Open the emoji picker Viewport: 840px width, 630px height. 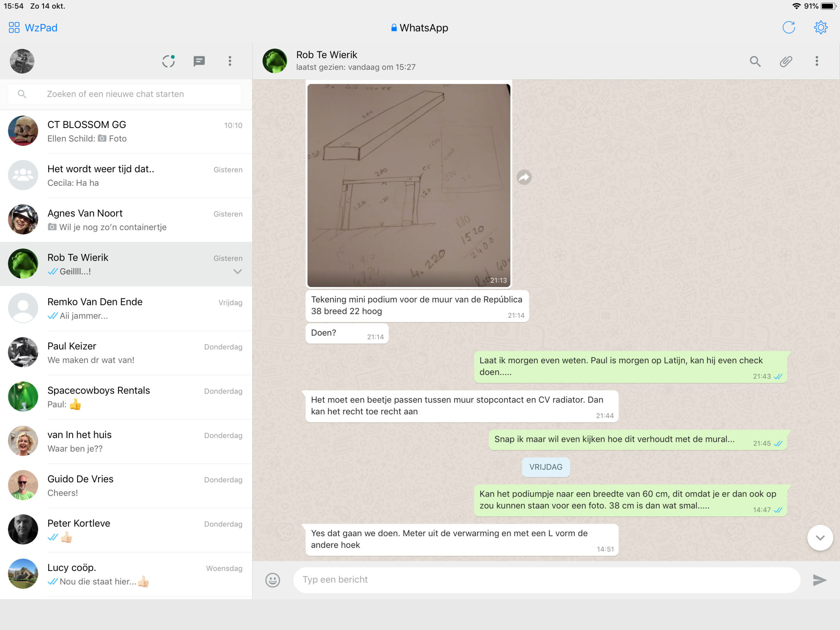pyautogui.click(x=273, y=580)
